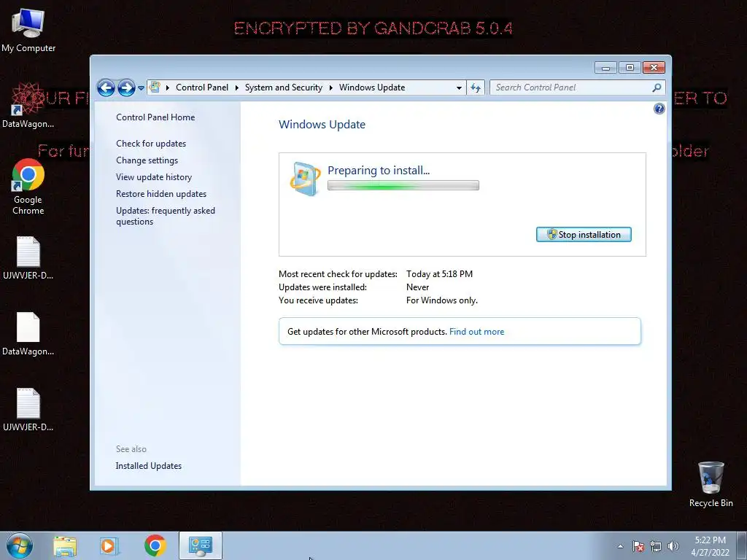Minimize the Windows Update window
Viewport: 747px width, 560px height.
605,68
